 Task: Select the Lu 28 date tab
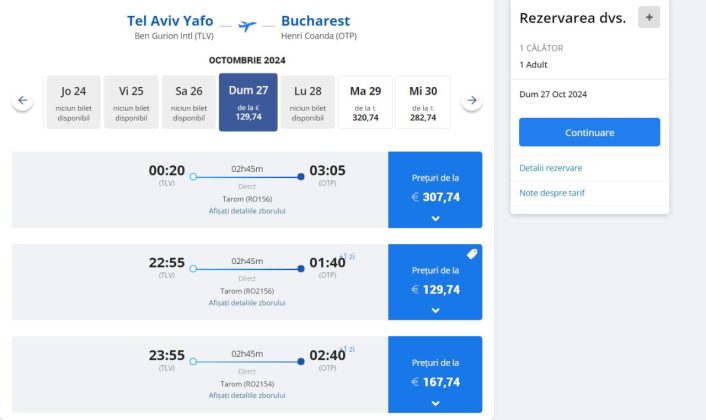point(307,103)
